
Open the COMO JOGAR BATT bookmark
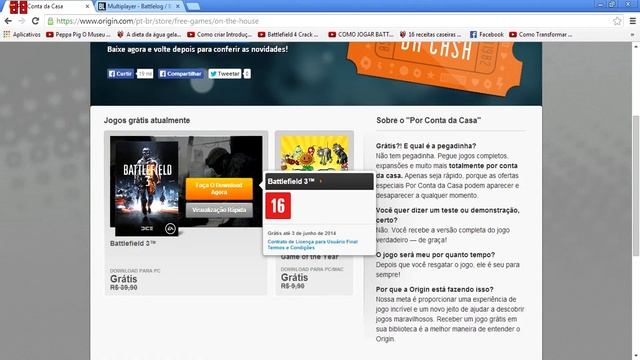(361, 35)
